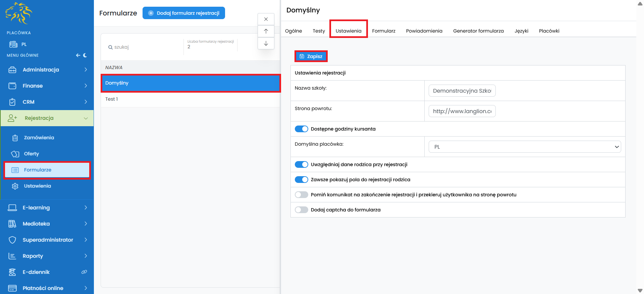Open the Generator formularza tab

click(x=478, y=31)
